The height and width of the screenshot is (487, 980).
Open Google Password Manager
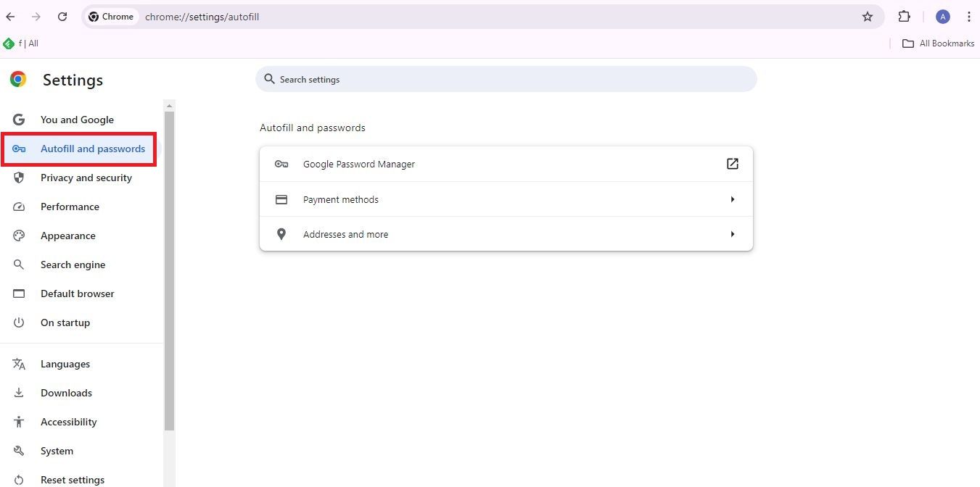(x=359, y=164)
